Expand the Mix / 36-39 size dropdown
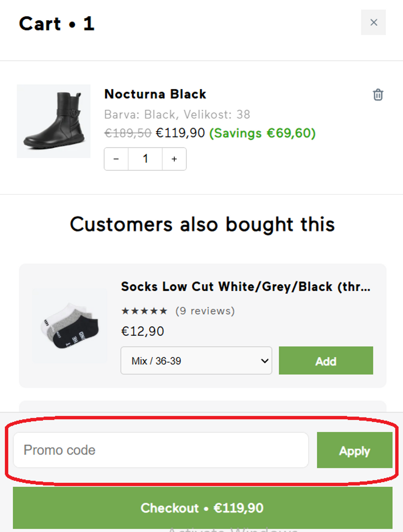Image resolution: width=403 pixels, height=532 pixels. coord(196,360)
